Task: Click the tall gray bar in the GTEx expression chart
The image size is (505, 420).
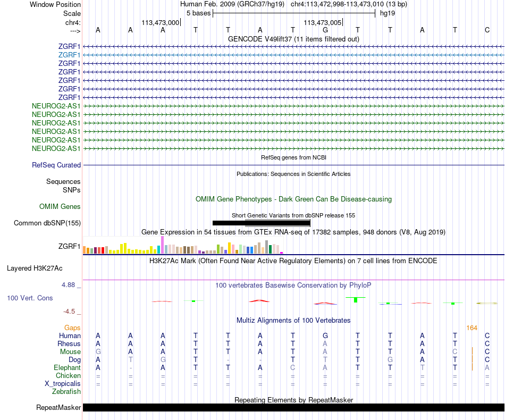Action: coord(266,247)
